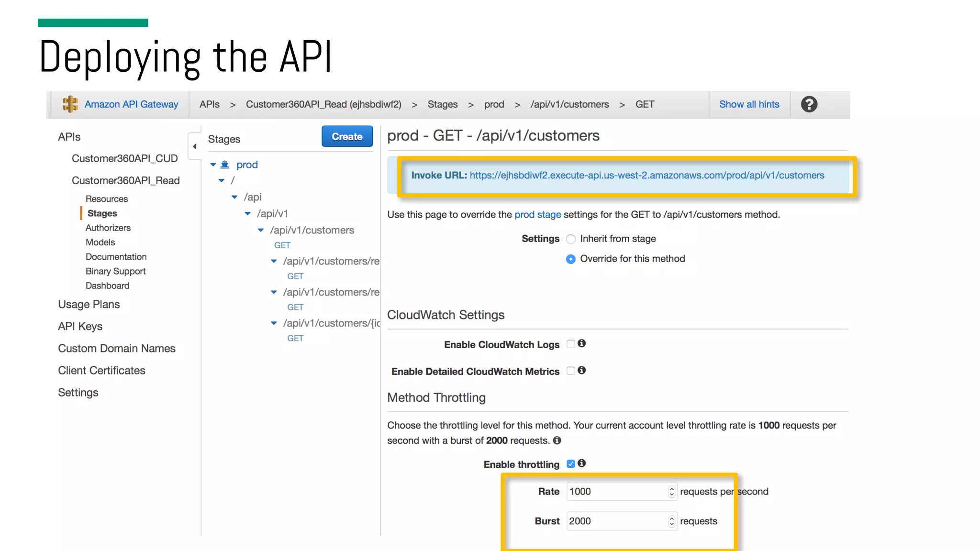Screen dimensions: 980x551
Task: Adjust the Rate value stepper arrows
Action: click(671, 492)
